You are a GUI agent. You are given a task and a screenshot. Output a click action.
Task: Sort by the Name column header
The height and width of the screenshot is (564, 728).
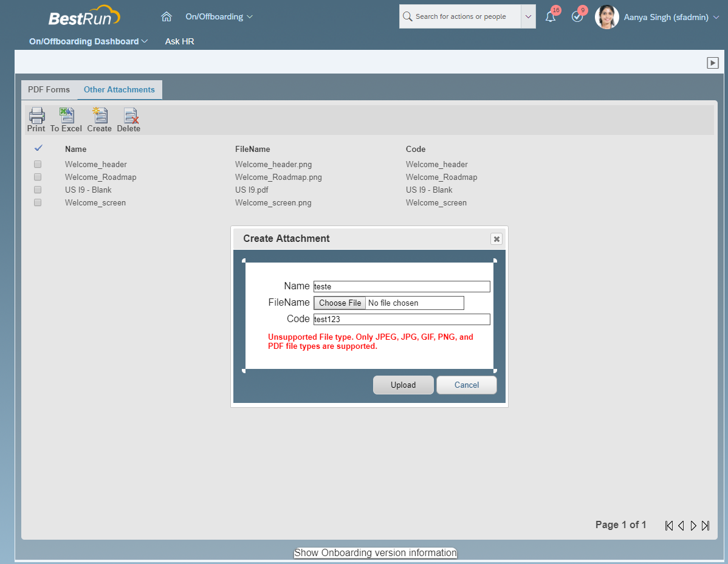tap(76, 149)
